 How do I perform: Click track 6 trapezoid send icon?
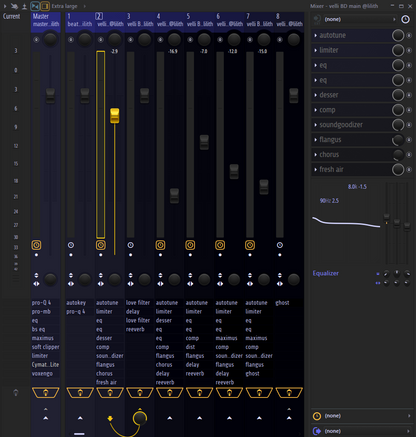click(229, 393)
